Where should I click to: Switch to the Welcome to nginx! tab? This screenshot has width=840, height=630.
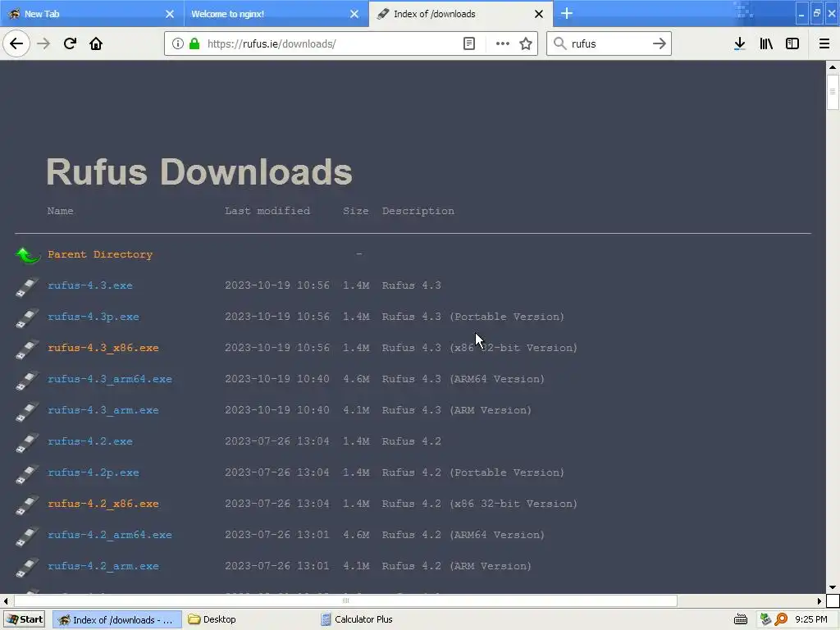[276, 14]
